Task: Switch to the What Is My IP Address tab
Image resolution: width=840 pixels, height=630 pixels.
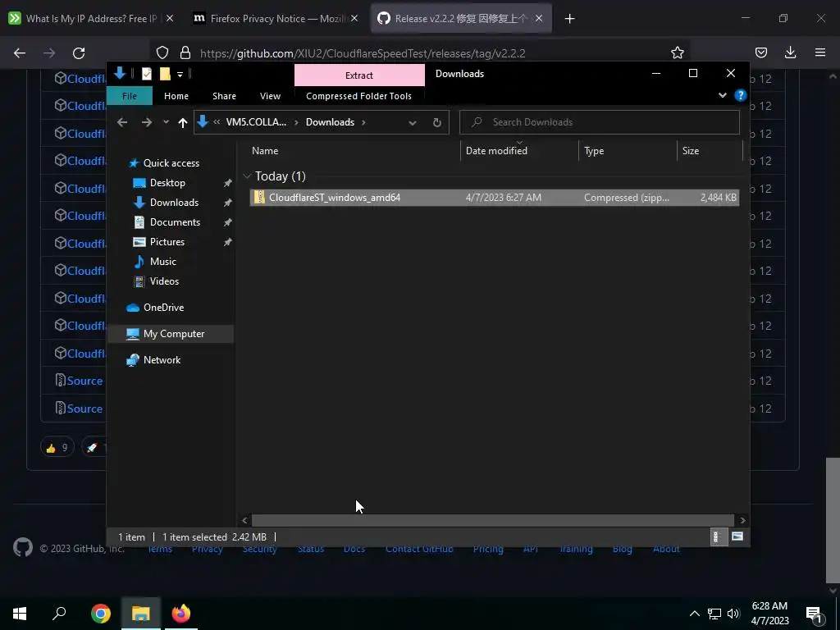Action: coord(91,18)
